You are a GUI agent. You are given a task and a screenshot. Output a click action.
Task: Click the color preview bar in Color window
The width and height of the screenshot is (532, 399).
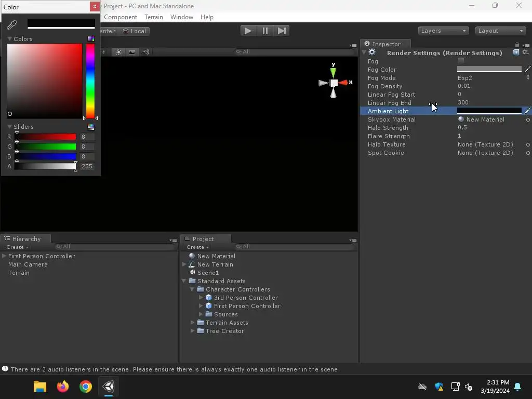pos(61,23)
